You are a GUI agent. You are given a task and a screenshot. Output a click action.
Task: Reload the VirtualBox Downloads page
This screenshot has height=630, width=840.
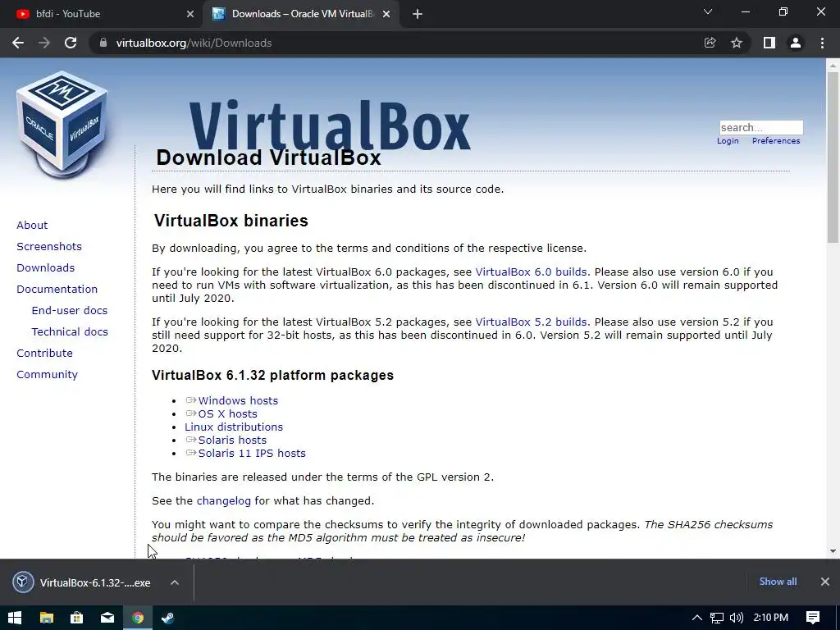71,43
